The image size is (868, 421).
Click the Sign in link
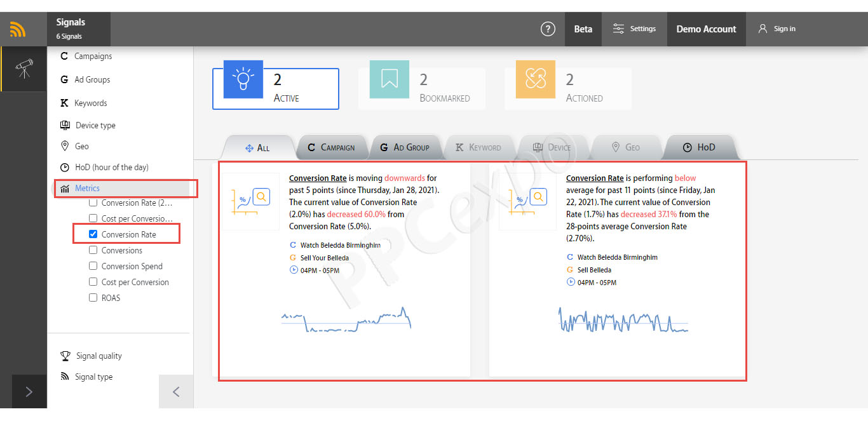777,29
